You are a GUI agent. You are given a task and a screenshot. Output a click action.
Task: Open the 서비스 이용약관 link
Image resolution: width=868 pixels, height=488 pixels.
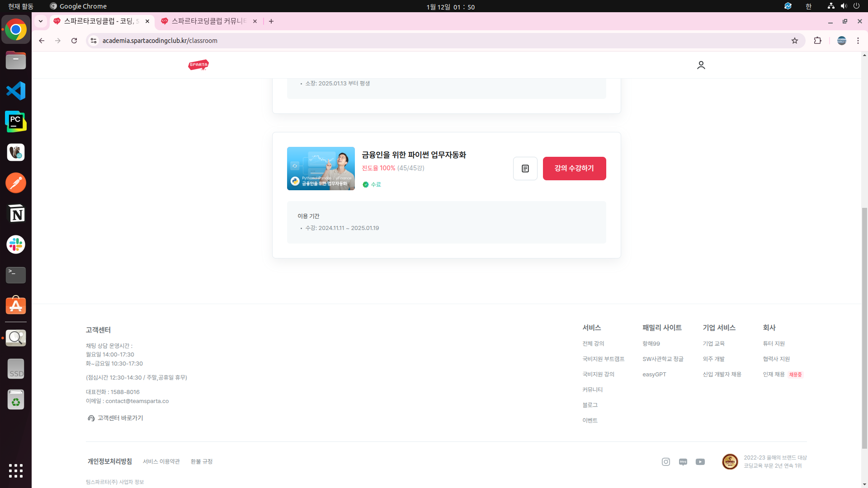(x=161, y=462)
